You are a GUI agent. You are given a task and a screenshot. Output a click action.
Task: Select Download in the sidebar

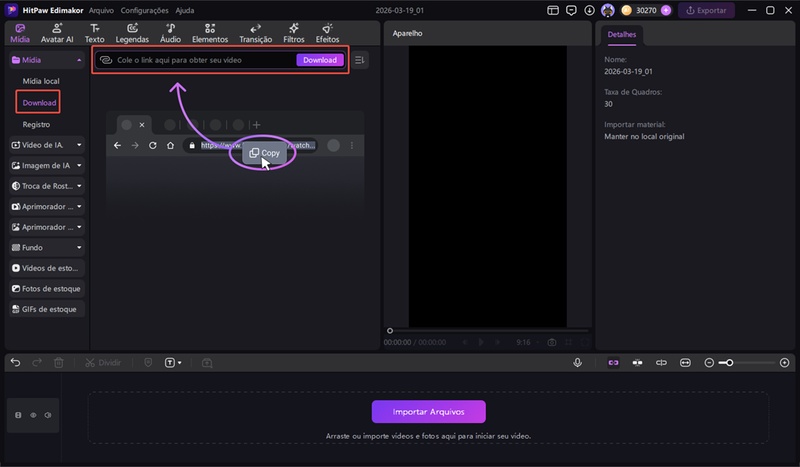(39, 103)
